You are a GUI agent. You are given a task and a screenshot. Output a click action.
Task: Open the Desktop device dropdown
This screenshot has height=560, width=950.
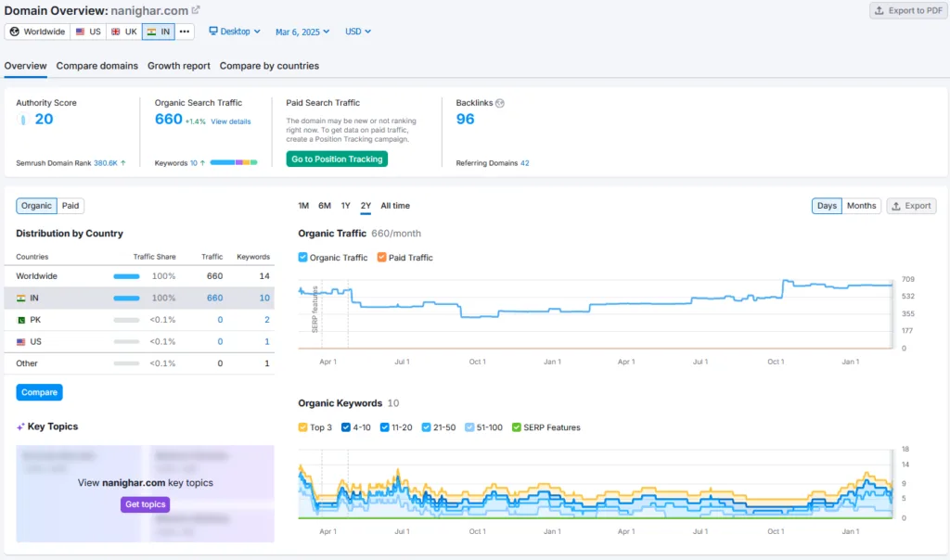pyautogui.click(x=235, y=32)
